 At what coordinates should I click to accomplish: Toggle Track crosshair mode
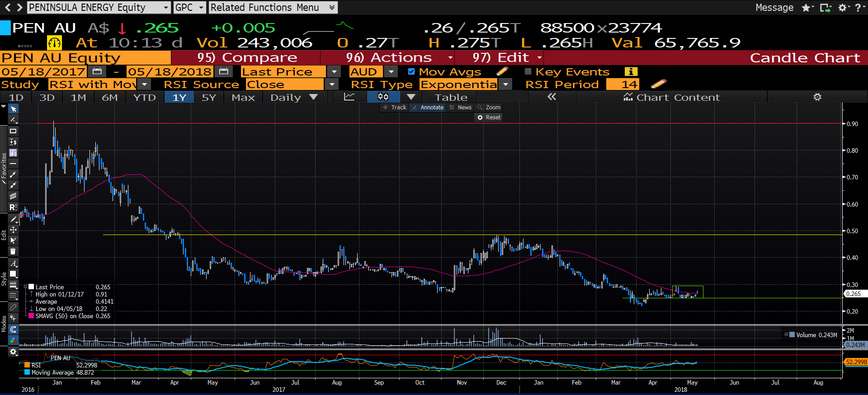pos(394,108)
